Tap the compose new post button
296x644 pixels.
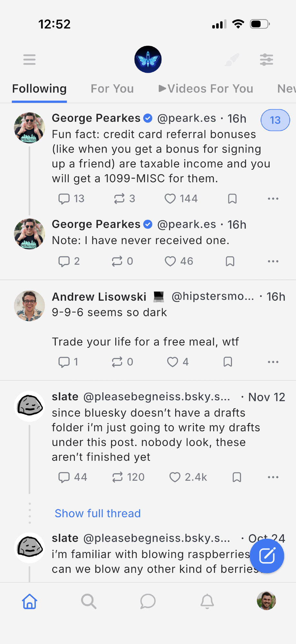(267, 555)
